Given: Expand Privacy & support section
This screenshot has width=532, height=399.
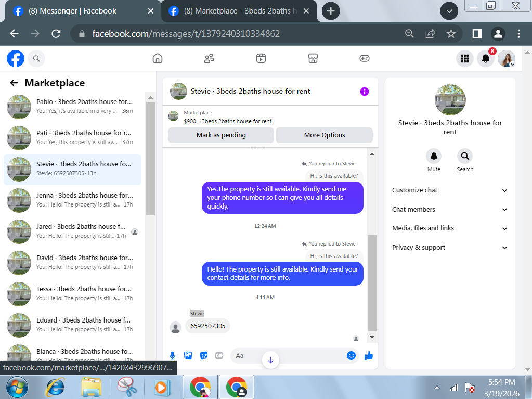Looking at the screenshot, I should pyautogui.click(x=450, y=247).
